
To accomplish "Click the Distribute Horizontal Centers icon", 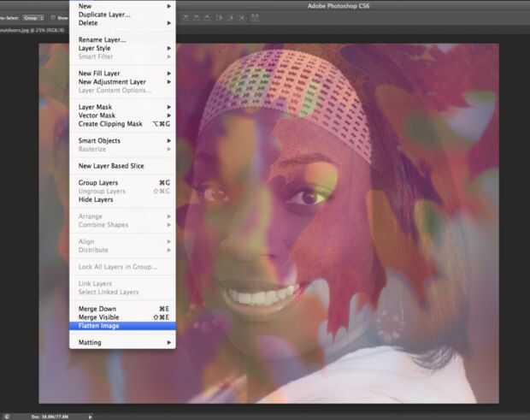I will (232, 17).
